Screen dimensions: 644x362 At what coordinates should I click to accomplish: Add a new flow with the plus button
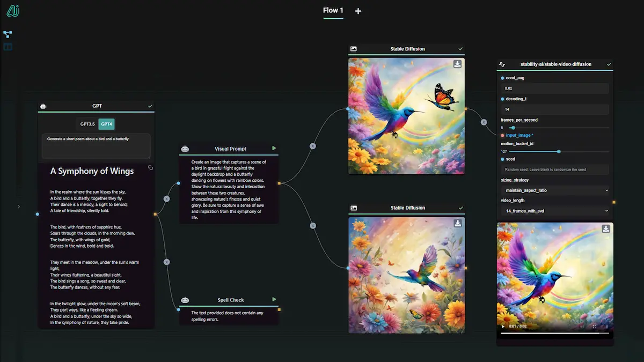point(358,10)
